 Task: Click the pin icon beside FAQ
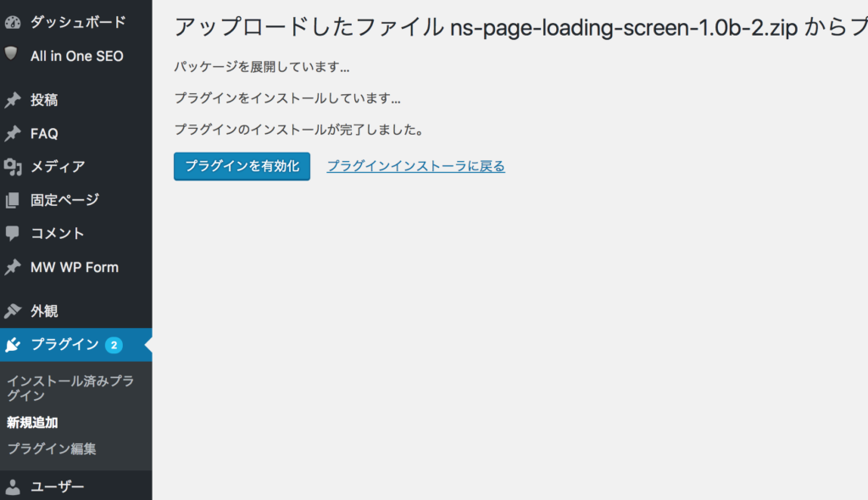13,134
